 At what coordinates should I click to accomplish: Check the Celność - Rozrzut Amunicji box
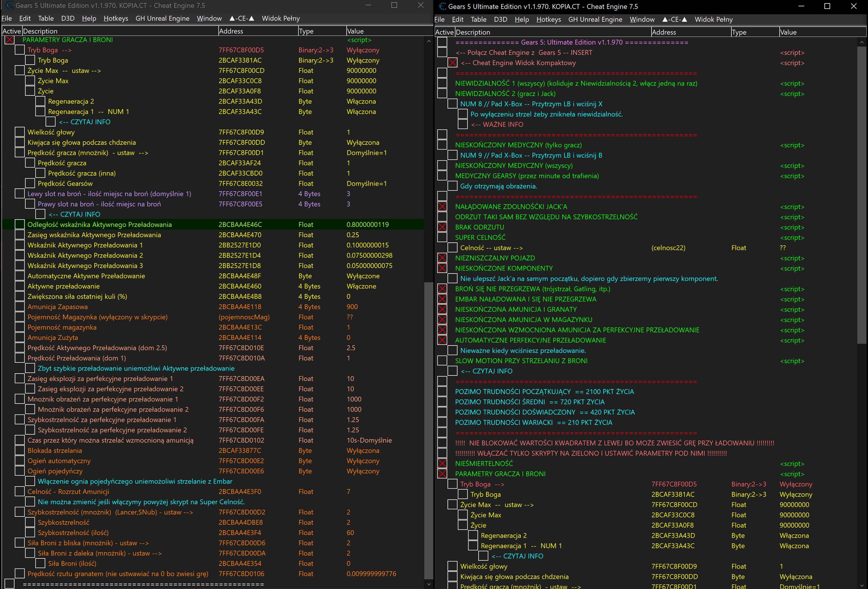pyautogui.click(x=19, y=492)
